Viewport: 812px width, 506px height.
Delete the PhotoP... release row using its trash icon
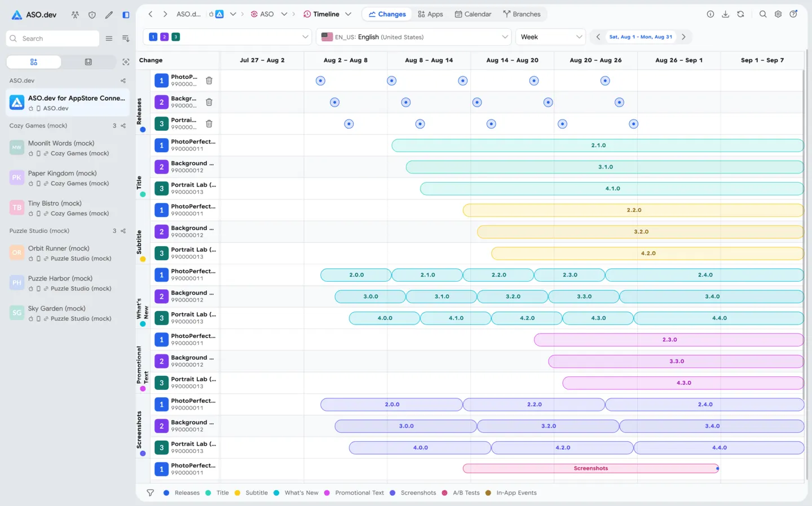point(209,81)
